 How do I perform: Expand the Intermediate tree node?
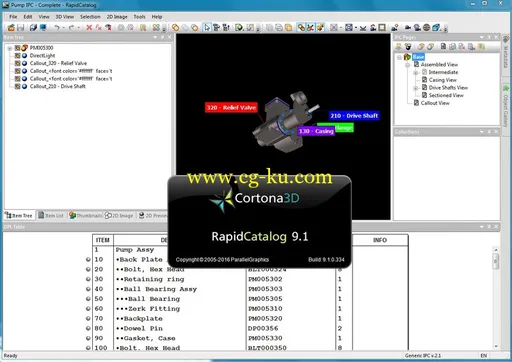click(x=416, y=72)
